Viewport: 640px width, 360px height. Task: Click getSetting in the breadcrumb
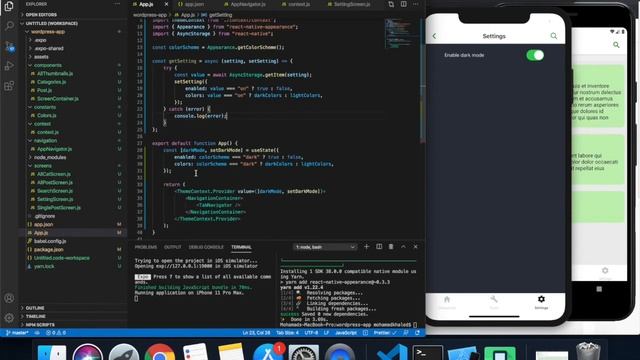pyautogui.click(x=220, y=15)
